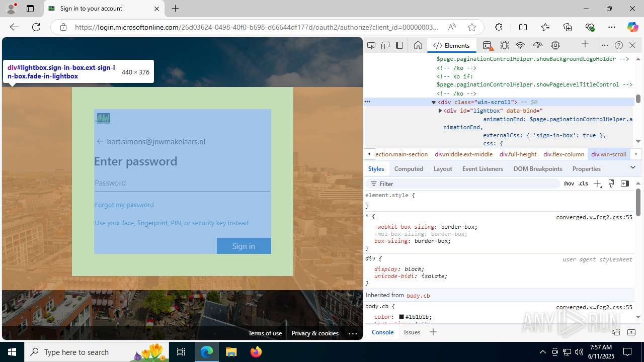This screenshot has width=644, height=362.
Task: Open converged.v…fcg2.css:55 link for * rule
Action: 594,217
